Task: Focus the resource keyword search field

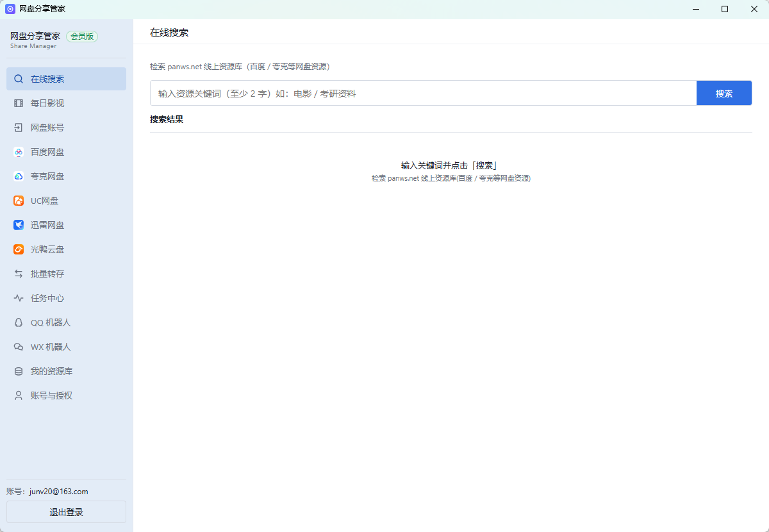Action: (424, 93)
